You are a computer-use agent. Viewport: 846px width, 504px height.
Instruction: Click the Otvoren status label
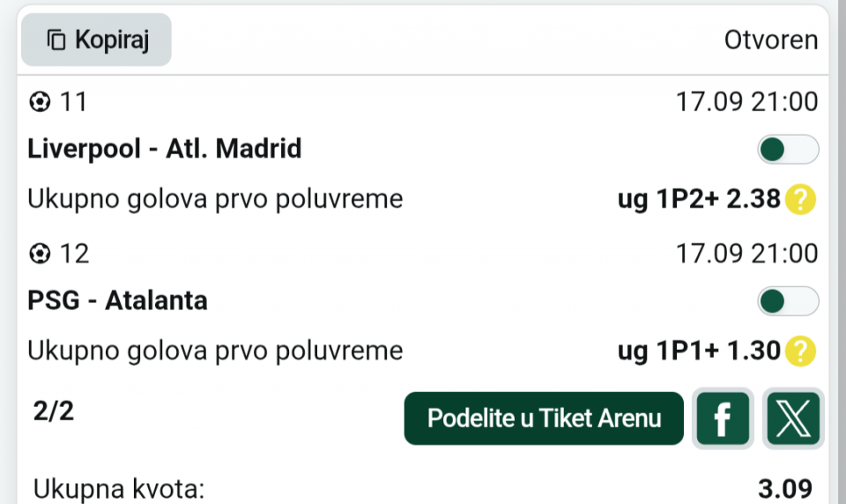(x=771, y=40)
